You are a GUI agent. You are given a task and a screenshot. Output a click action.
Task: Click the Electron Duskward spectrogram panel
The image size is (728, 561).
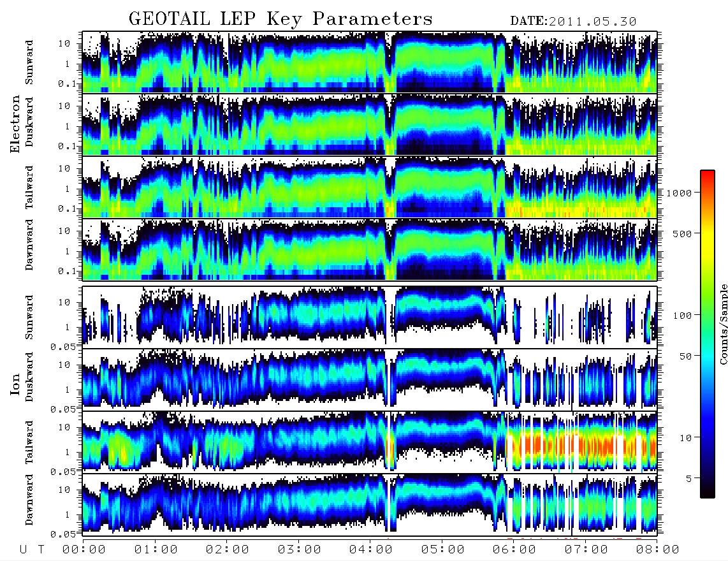click(x=370, y=124)
